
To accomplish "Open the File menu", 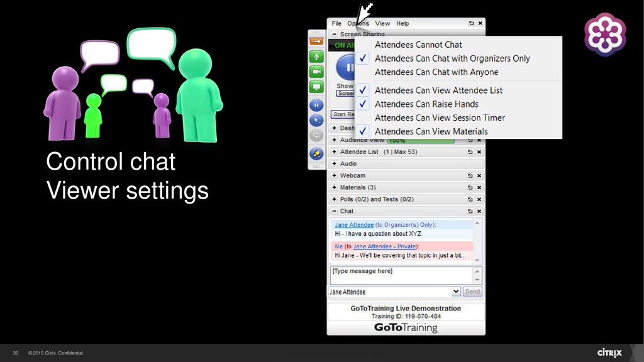I will click(336, 23).
